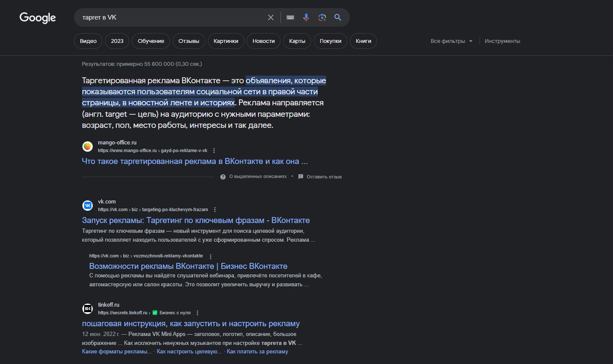
Task: Click О выделенных описаниях link
Action: click(x=258, y=177)
